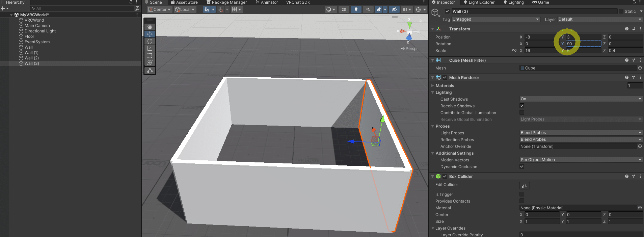Collapse the Transform component
The width and height of the screenshot is (644, 237).
click(x=433, y=29)
